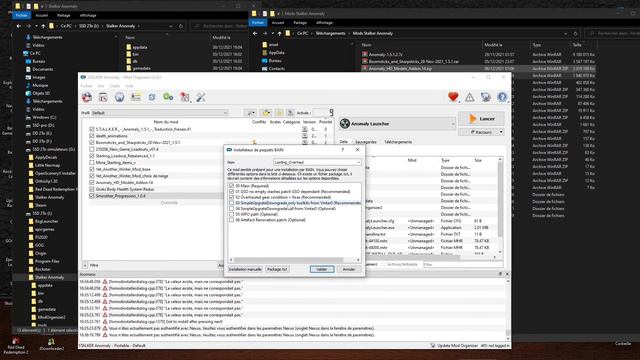640x360 pixels.
Task: Open the executables green gears icon
Action: coord(168,97)
